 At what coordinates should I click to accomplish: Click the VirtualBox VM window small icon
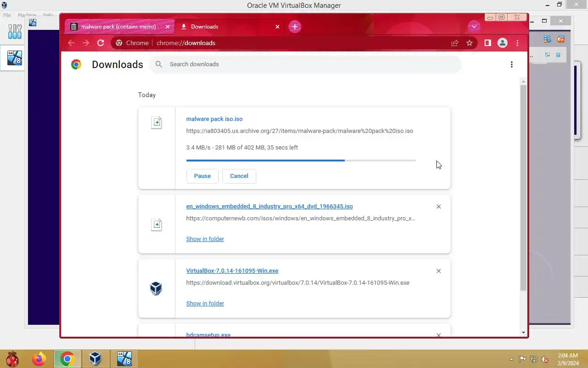32,22
